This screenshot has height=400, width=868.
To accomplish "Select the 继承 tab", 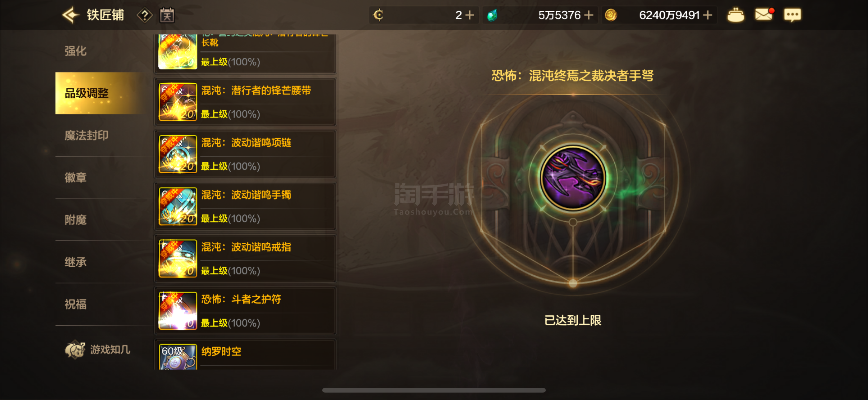I will [75, 262].
